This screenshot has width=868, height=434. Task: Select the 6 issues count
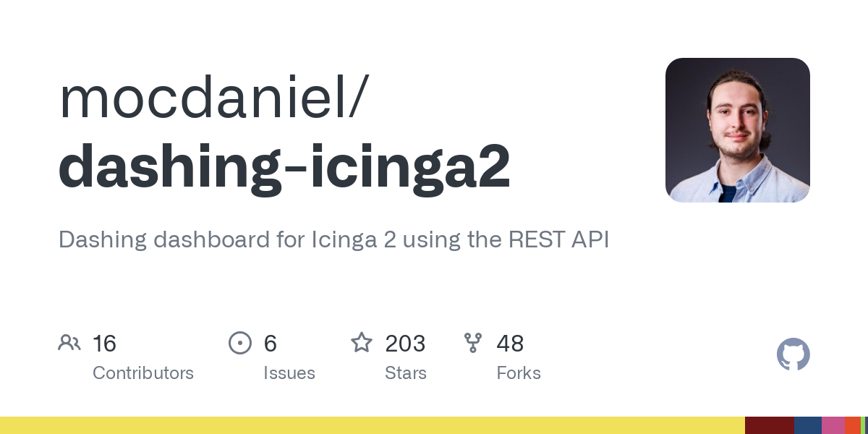coord(271,343)
